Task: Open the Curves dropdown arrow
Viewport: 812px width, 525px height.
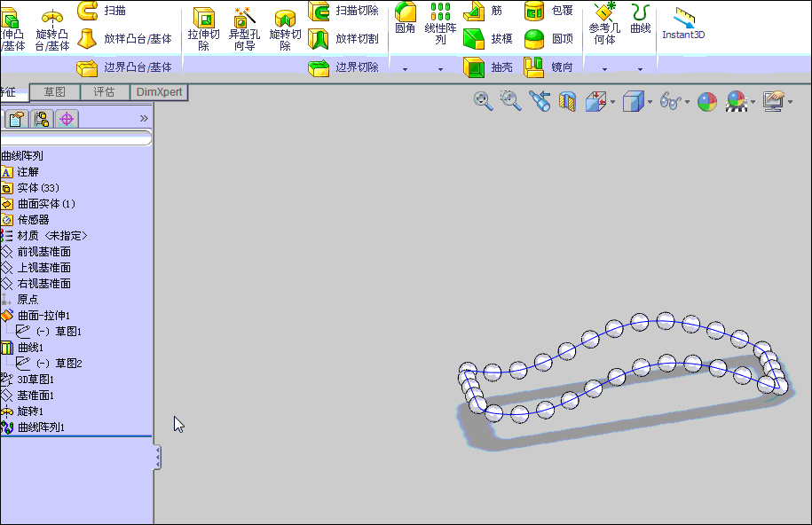Action: click(x=640, y=69)
